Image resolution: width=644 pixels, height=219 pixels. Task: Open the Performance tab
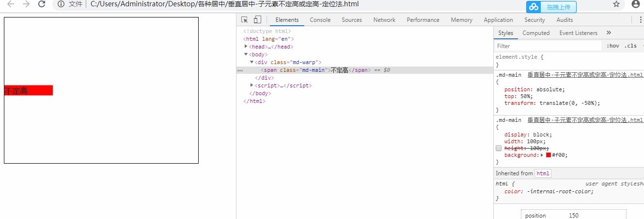(423, 20)
